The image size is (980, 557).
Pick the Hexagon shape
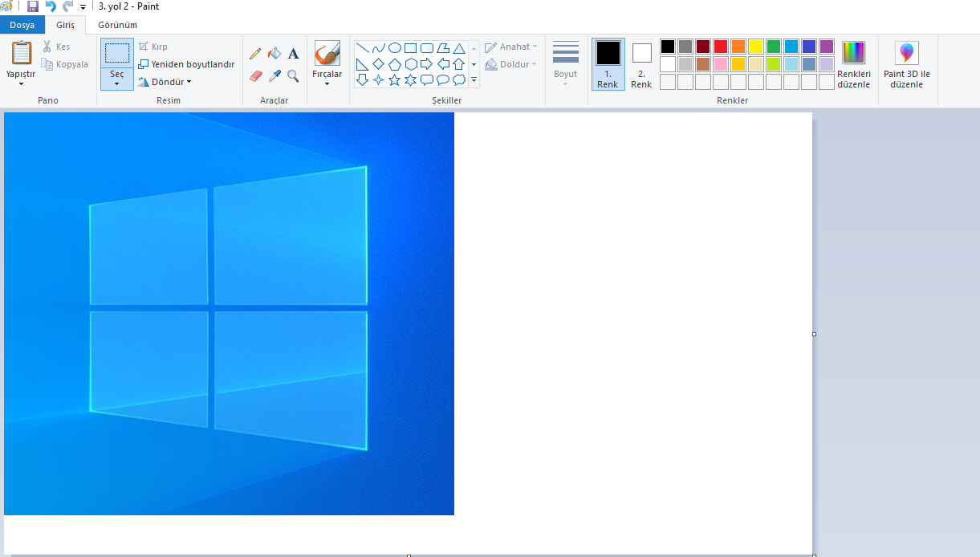(x=410, y=64)
